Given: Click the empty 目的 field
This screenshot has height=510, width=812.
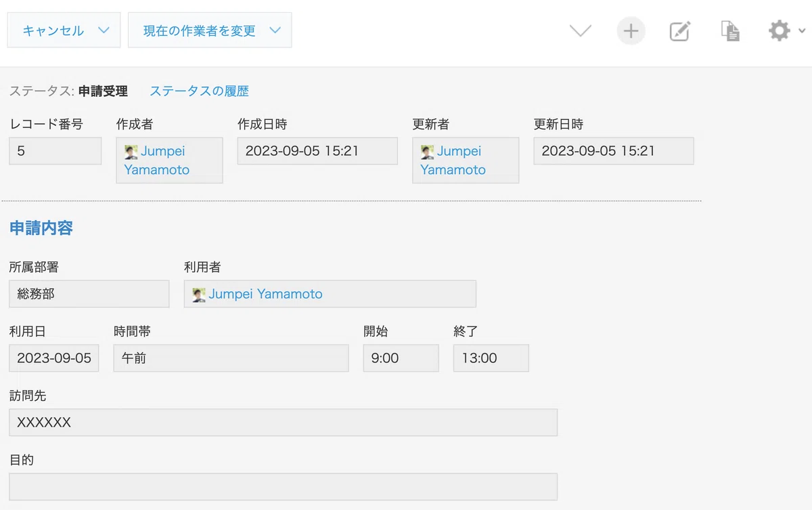Looking at the screenshot, I should [x=283, y=487].
